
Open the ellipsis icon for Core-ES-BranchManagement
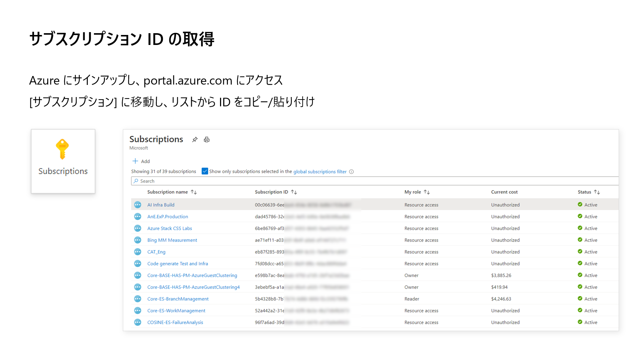point(138,299)
